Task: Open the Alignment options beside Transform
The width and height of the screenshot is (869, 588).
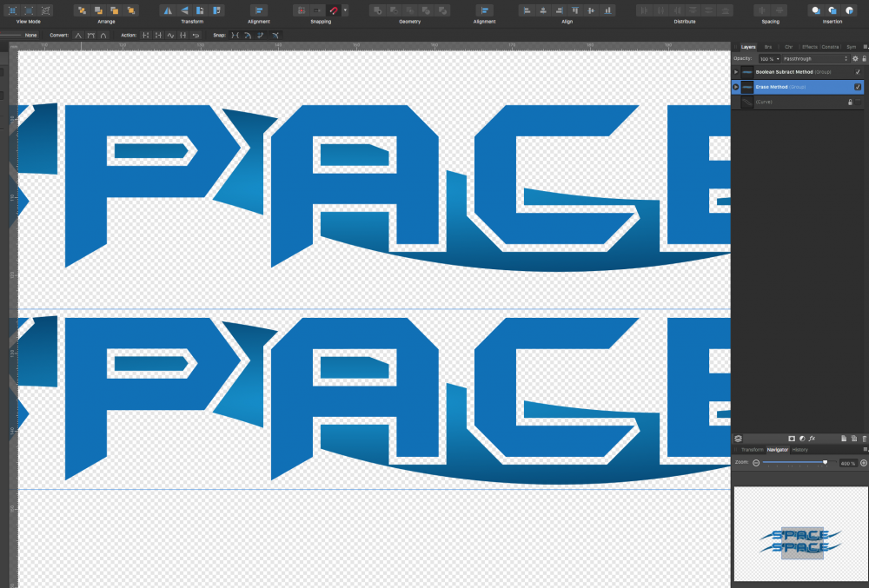Action: pos(259,10)
